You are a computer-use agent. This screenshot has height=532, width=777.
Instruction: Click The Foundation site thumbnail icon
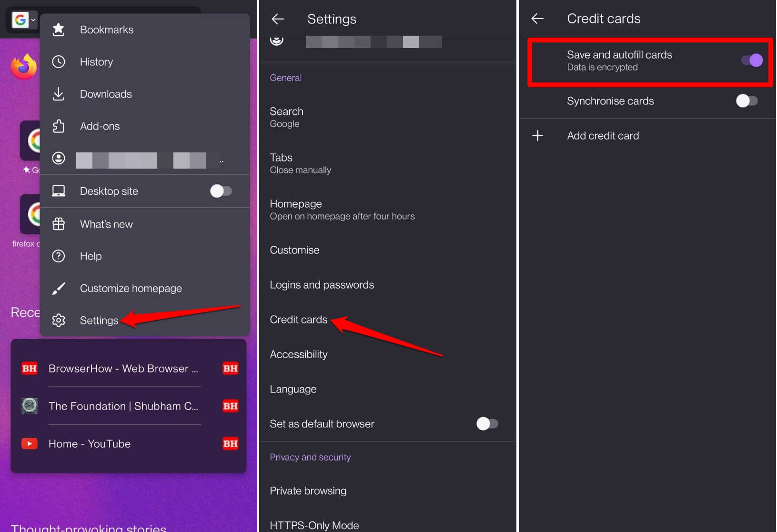[x=30, y=406]
